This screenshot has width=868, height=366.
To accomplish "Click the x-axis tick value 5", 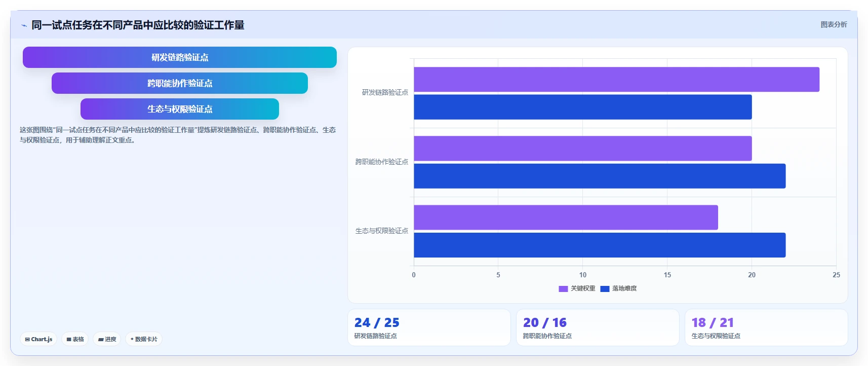I will (498, 275).
